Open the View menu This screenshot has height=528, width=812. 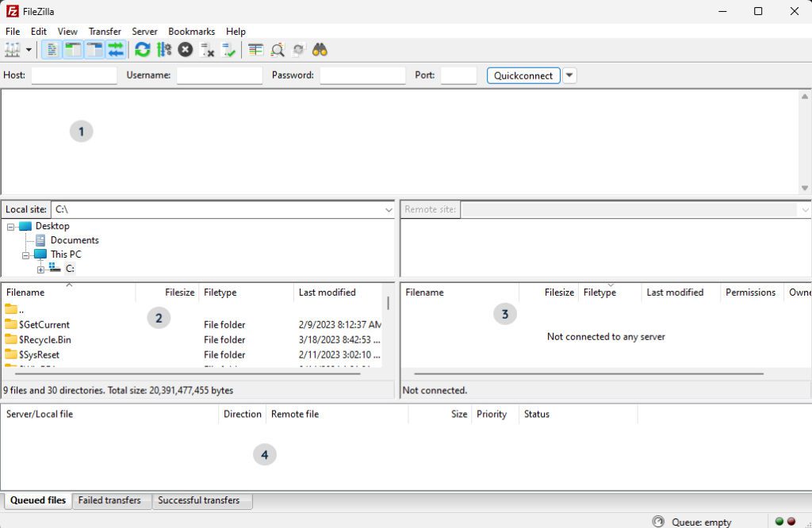click(67, 32)
